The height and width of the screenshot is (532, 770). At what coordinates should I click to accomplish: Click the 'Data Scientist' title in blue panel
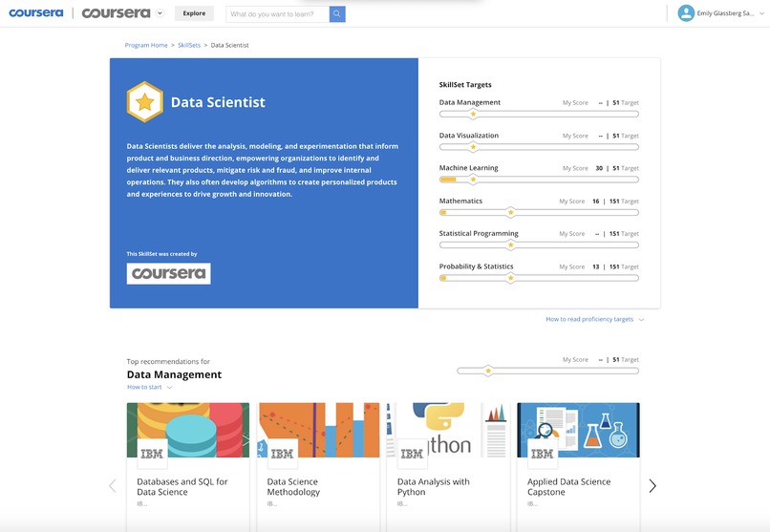[218, 102]
